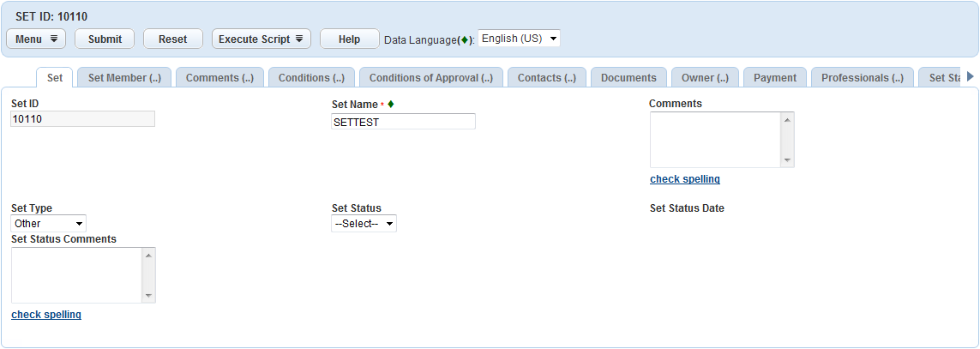The height and width of the screenshot is (349, 980).
Task: Expand the Data Language dropdown
Action: point(519,39)
